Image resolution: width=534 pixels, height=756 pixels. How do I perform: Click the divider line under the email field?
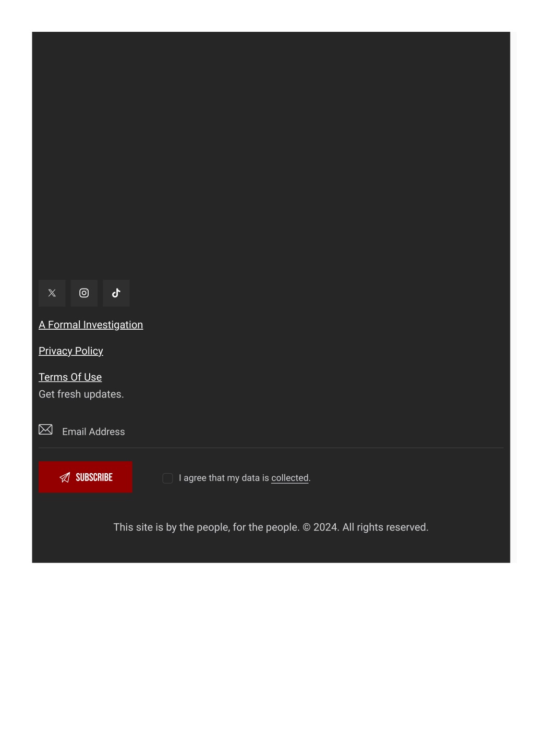tap(271, 448)
